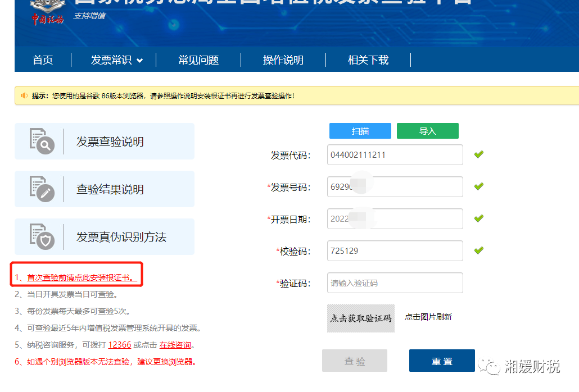Click 点击获取验证码 captcha image
This screenshot has height=392, width=579.
pos(361,318)
